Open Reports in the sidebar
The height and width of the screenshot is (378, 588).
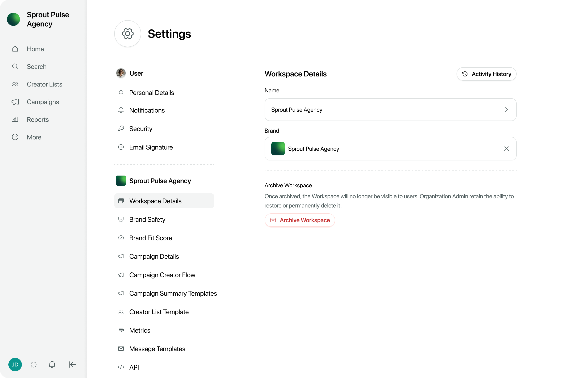point(38,119)
